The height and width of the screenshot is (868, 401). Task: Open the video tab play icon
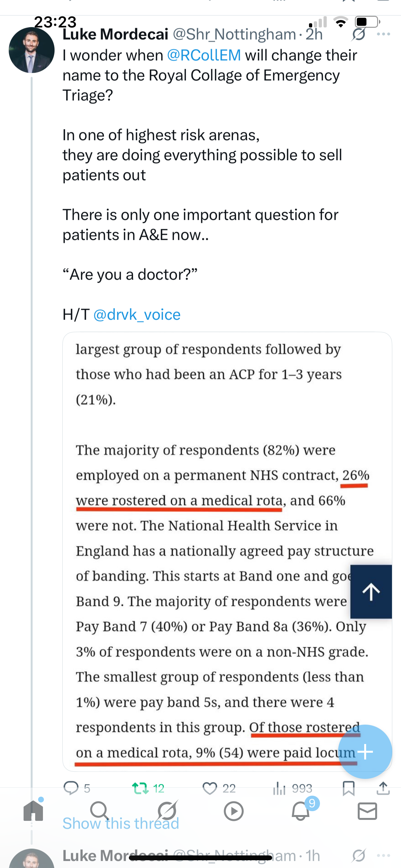233,811
